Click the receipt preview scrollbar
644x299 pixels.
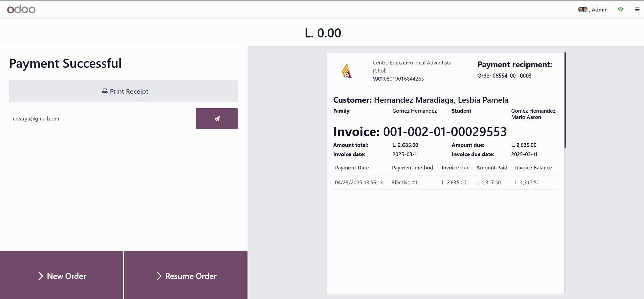click(x=565, y=100)
